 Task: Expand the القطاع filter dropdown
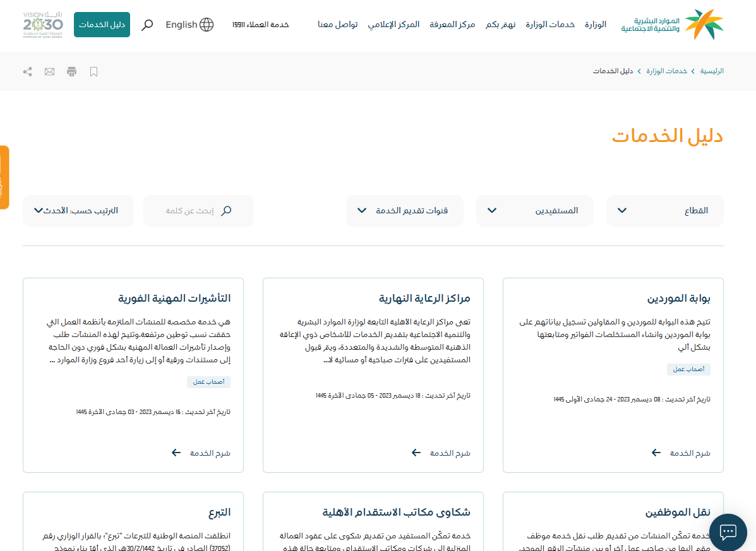click(664, 211)
